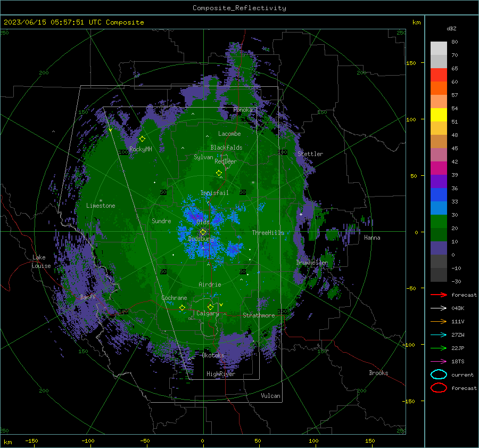Click the dBZ legend heading

point(451,28)
